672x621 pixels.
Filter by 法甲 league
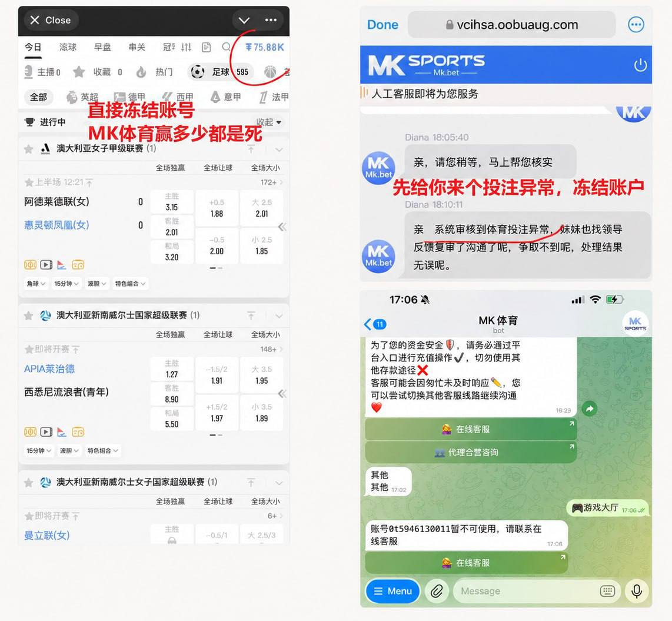(274, 97)
